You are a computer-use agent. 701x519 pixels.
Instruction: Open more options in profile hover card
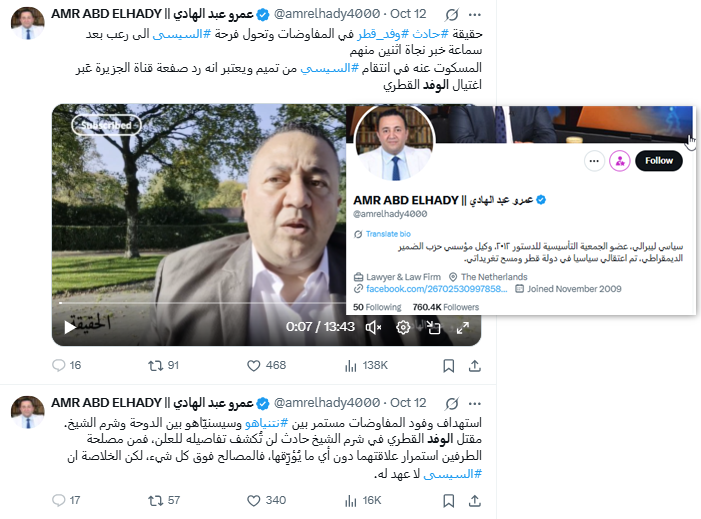(594, 161)
